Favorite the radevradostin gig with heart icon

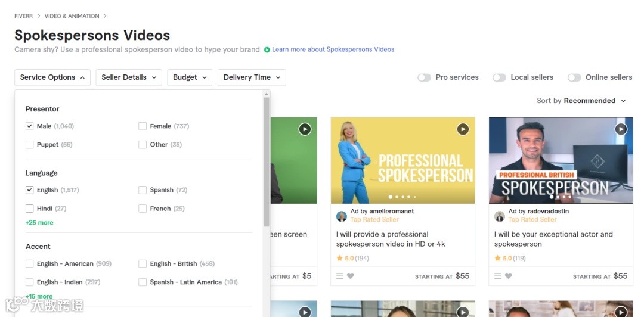click(x=509, y=276)
